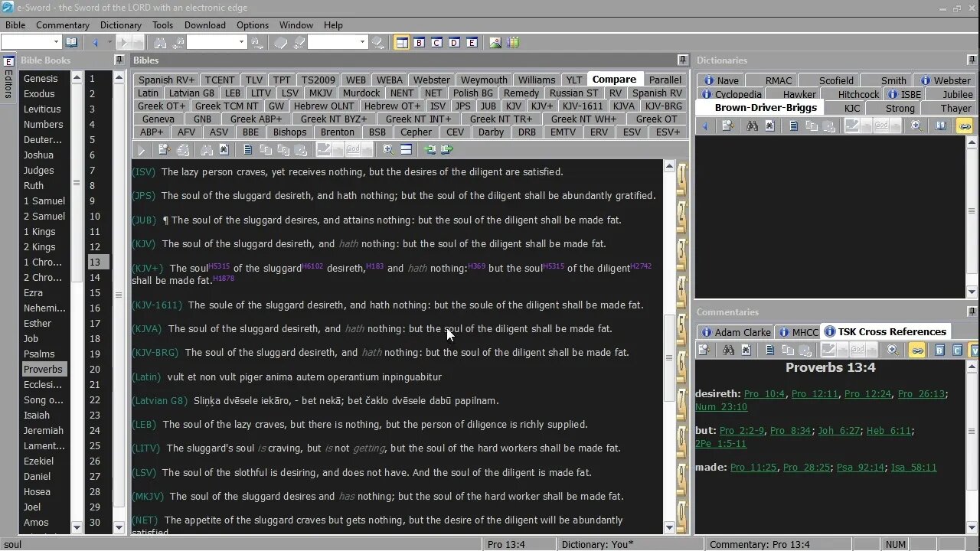Select Genesis in the Bible Books list

pyautogui.click(x=41, y=78)
